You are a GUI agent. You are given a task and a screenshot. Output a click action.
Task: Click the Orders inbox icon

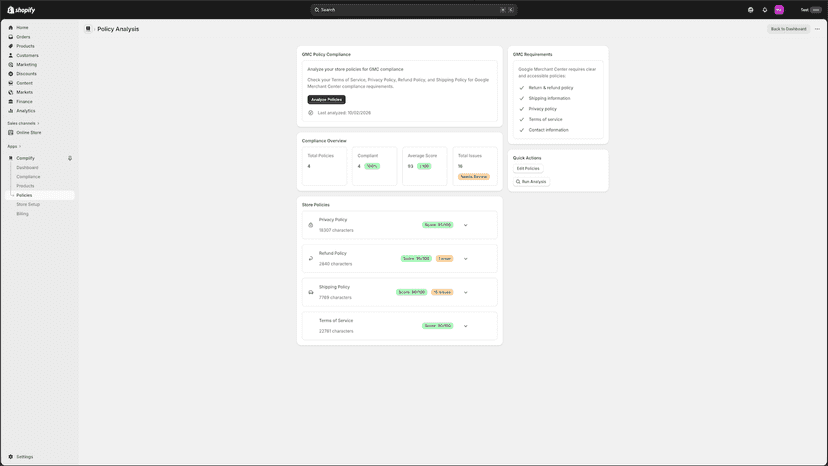pos(11,37)
